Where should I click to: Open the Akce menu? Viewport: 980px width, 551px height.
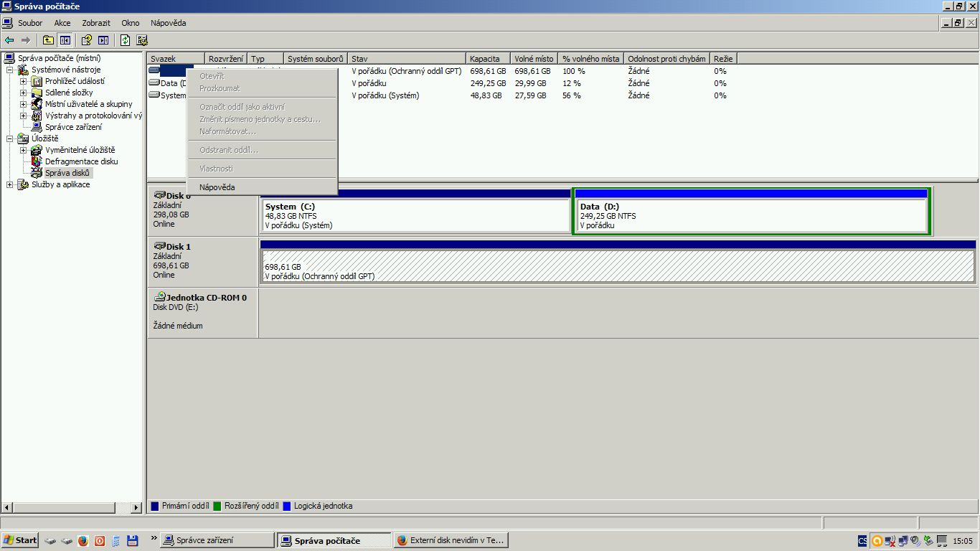pos(62,23)
